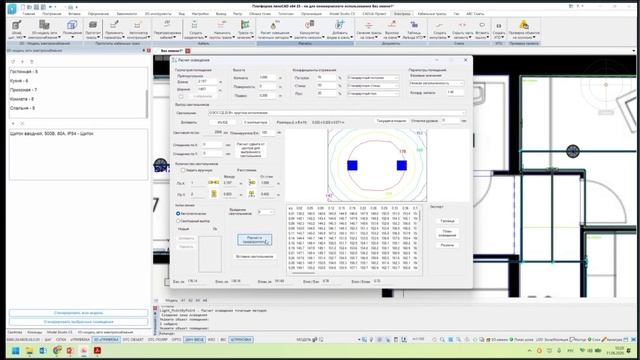The height and width of the screenshot is (360, 640).
Task: Expand the Светильник selection dropdown
Action: (336, 113)
